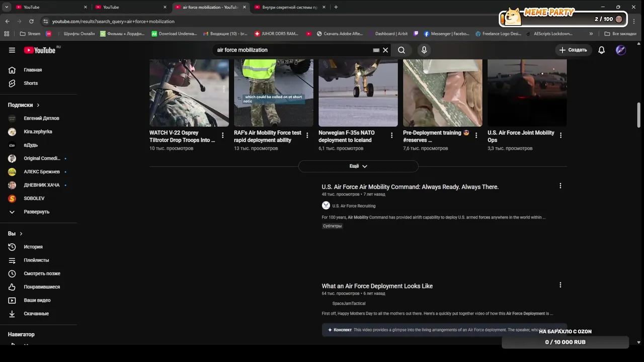Open the SpaceJamTactical channel
This screenshot has height=362, width=644.
tap(349, 303)
